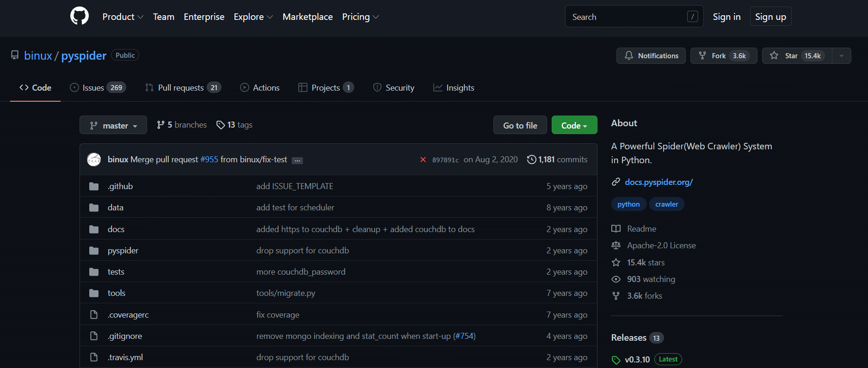Image resolution: width=868 pixels, height=368 pixels.
Task: Click the Releases heading link
Action: 628,338
